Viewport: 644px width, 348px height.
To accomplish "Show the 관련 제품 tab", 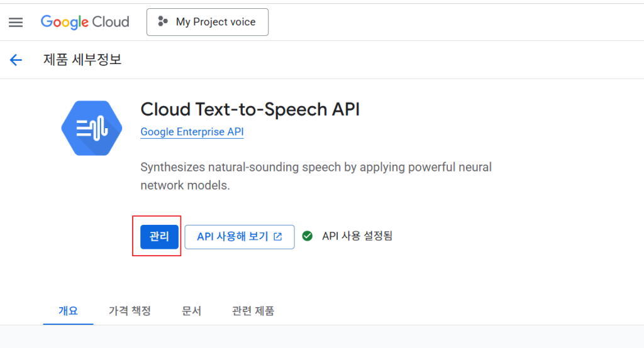I will (x=253, y=311).
